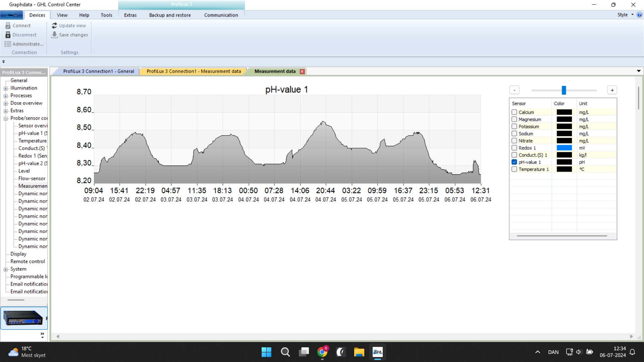Viewport: 644px width, 362px height.
Task: Click the Update view refresh icon
Action: (54, 25)
